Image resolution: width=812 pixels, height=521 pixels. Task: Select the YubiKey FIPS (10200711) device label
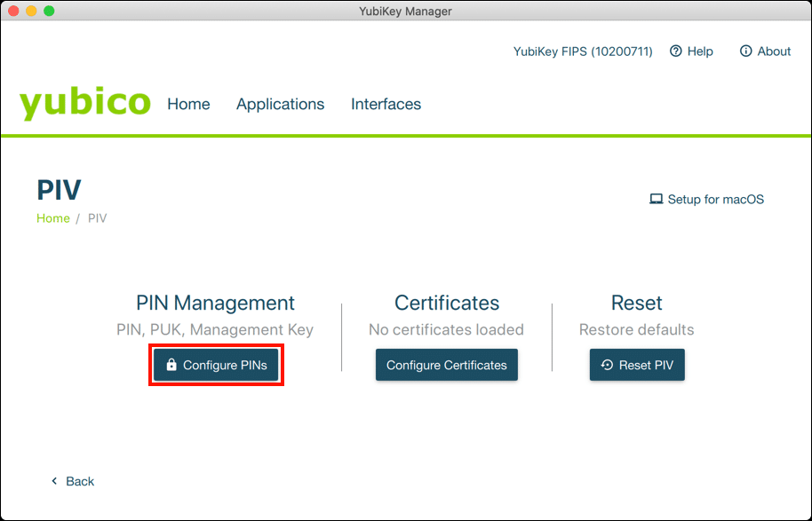pos(583,51)
